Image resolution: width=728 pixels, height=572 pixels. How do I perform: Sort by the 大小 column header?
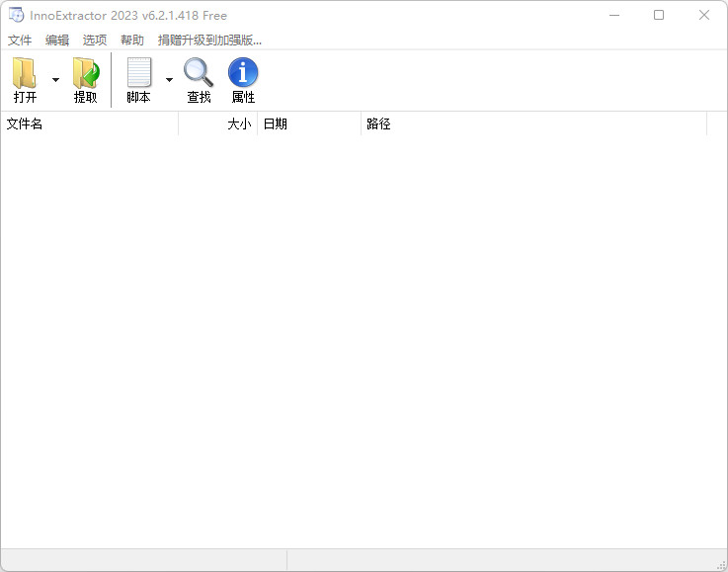[x=217, y=123]
